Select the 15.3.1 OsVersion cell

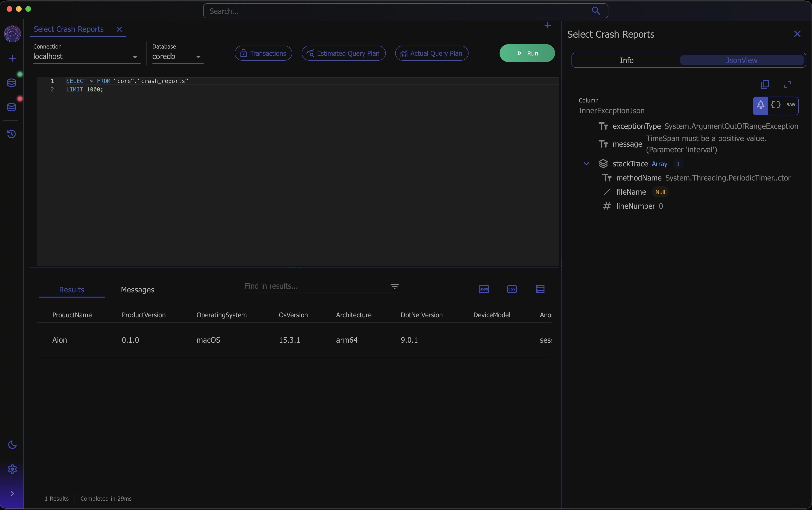(289, 340)
